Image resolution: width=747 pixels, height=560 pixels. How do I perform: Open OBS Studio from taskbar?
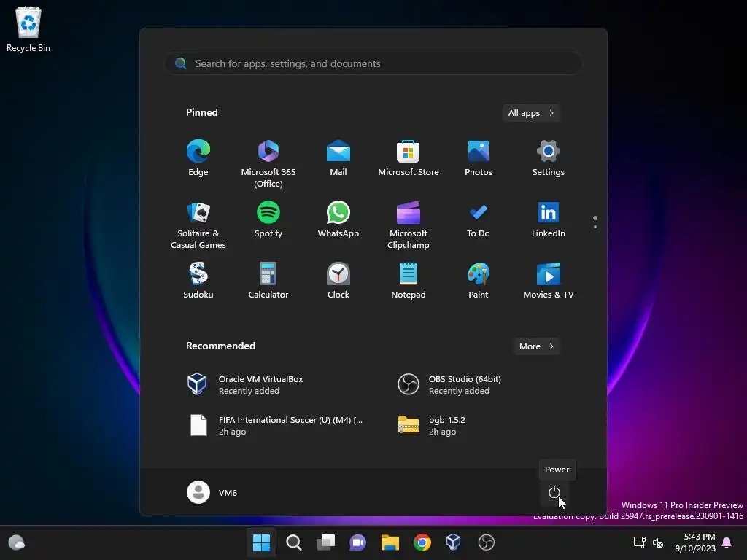[x=486, y=542]
